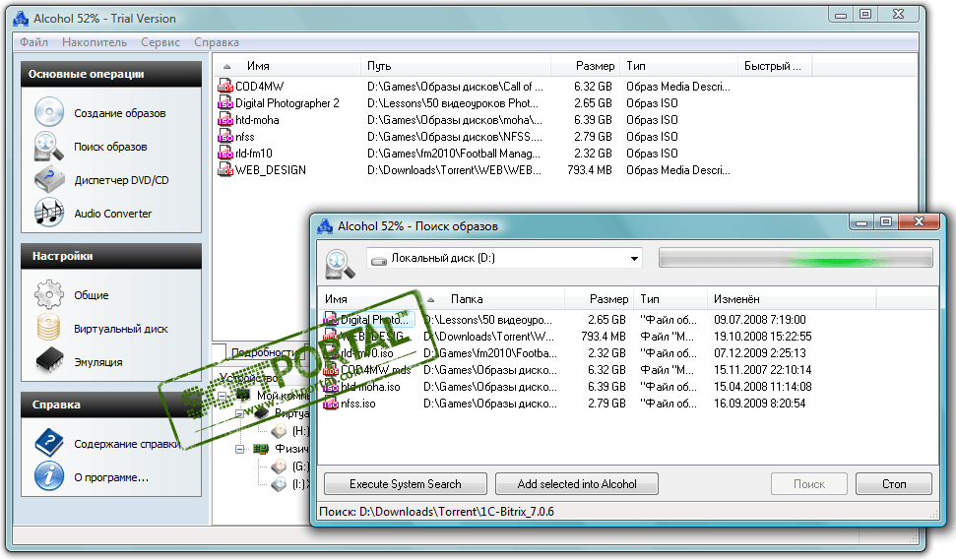956x560 pixels.
Task: Click the Execute System Search button
Action: click(x=406, y=484)
